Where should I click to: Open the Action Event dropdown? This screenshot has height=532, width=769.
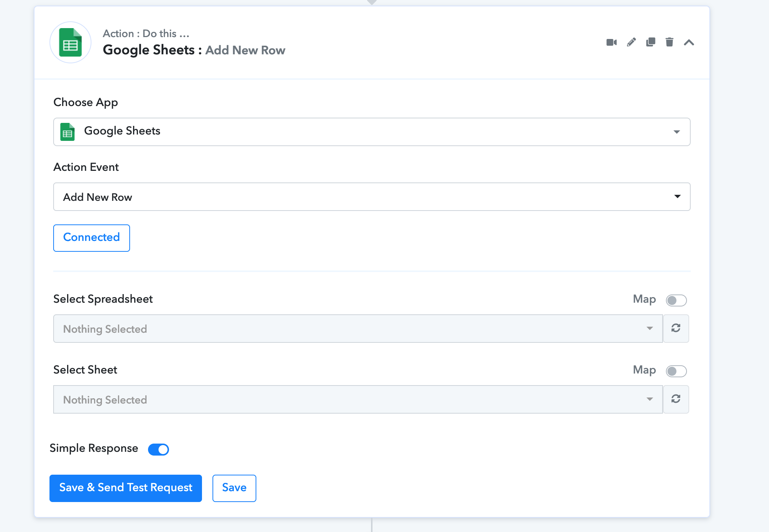point(372,197)
